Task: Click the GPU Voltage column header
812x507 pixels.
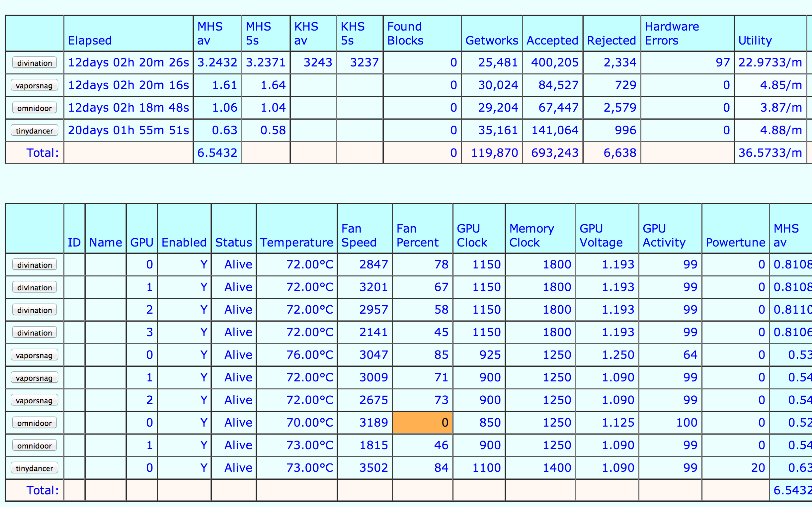Action: (x=607, y=228)
